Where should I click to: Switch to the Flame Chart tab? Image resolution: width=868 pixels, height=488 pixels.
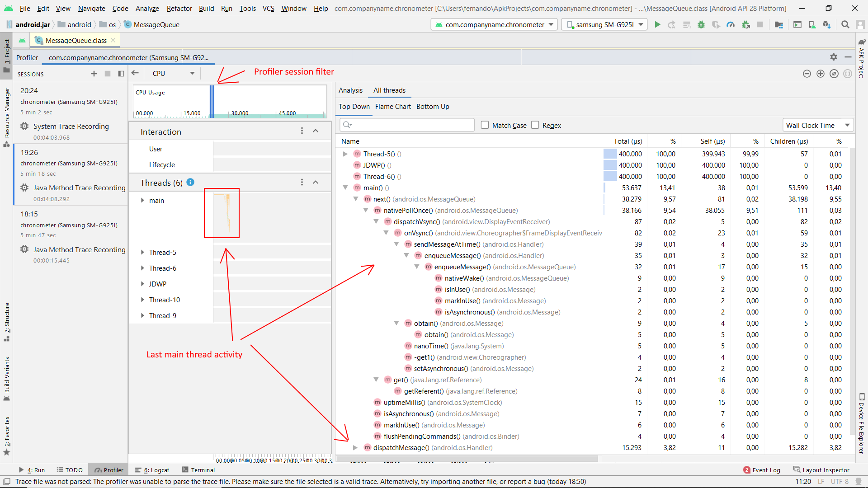392,107
